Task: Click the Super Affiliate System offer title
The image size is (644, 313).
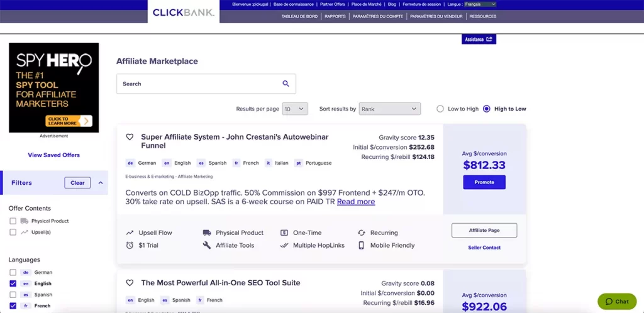Action: pos(235,141)
